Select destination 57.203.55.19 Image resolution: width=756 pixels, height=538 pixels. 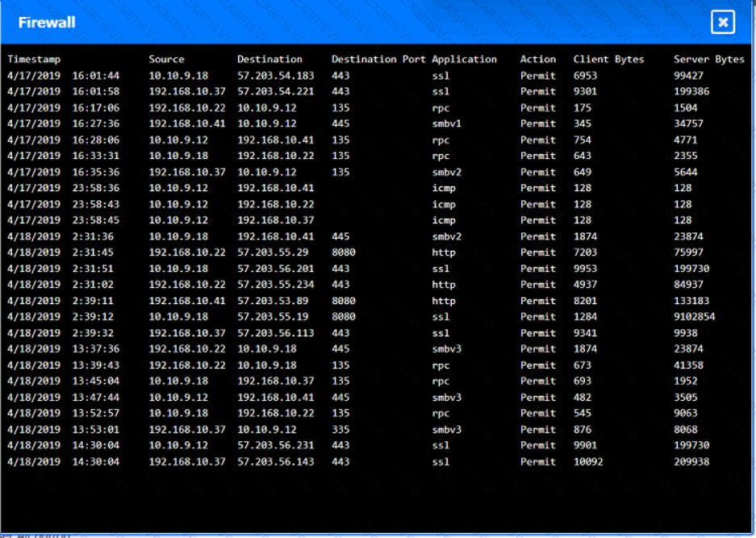pos(273,317)
